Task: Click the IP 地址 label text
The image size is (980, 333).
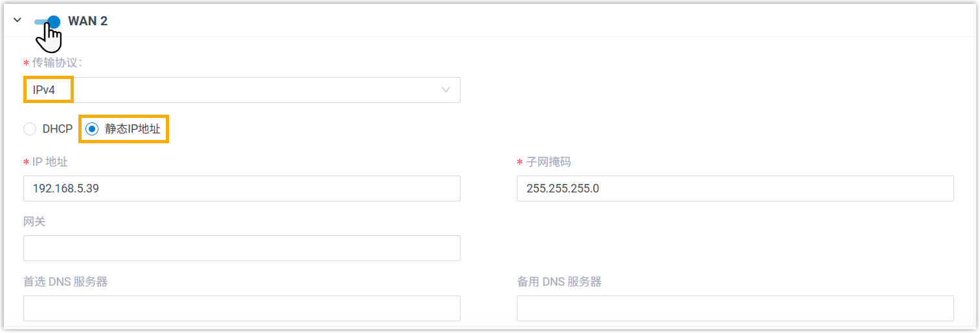Action: [x=50, y=162]
